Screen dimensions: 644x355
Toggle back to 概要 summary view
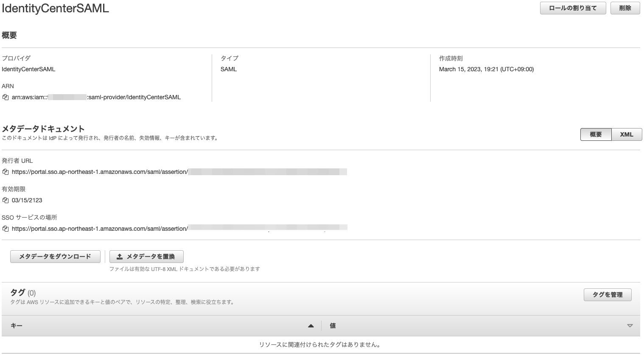click(x=596, y=134)
